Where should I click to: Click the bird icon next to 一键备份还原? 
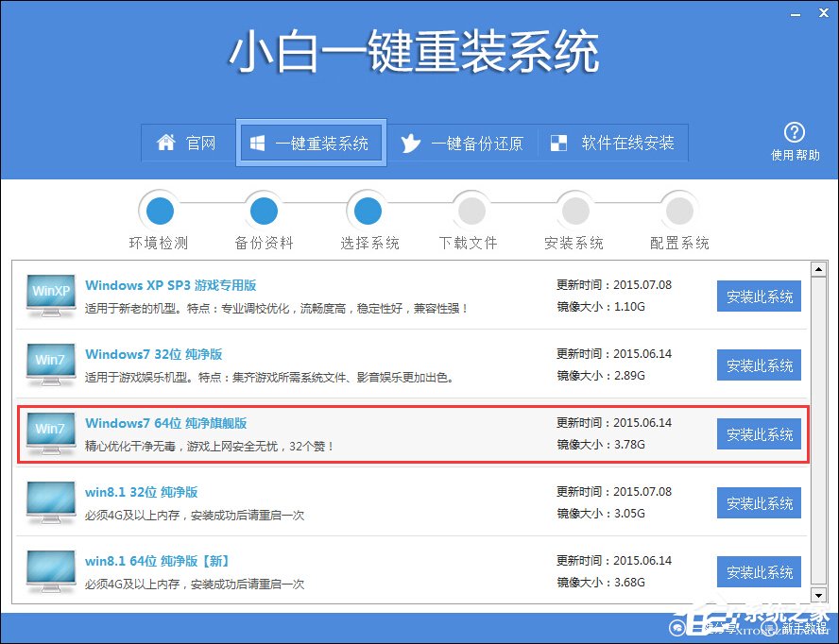tap(410, 143)
